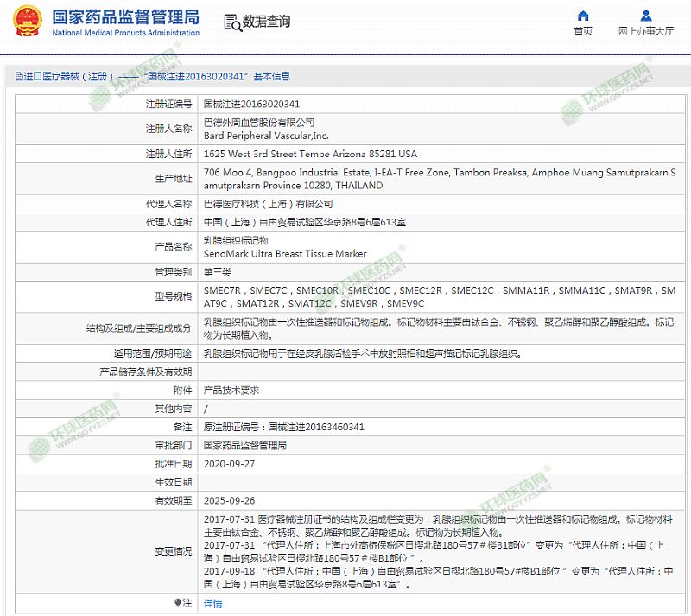Click the 巴德医疗科技（上海）有限公司 agent name
The height and width of the screenshot is (616, 691).
tap(268, 204)
